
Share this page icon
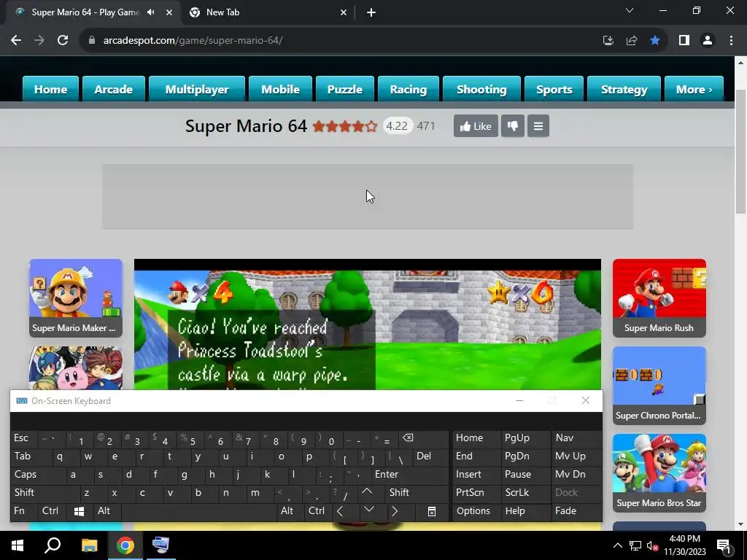pos(632,41)
